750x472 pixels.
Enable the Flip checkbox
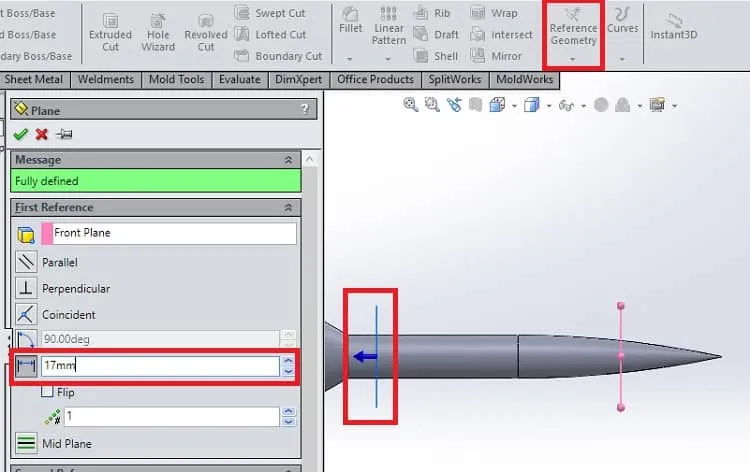[x=47, y=392]
